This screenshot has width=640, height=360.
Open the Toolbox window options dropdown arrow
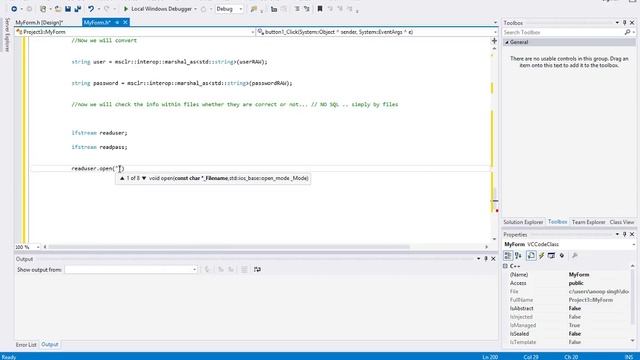(617, 23)
